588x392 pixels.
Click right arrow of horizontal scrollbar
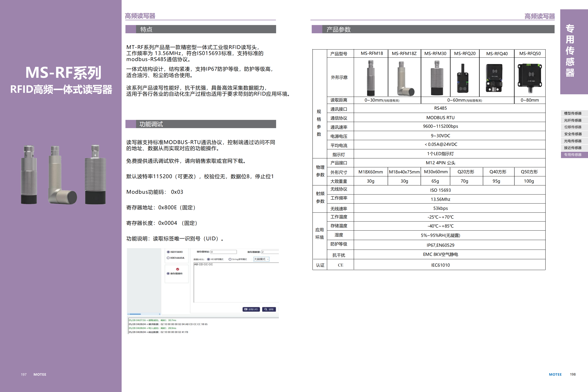point(160,314)
